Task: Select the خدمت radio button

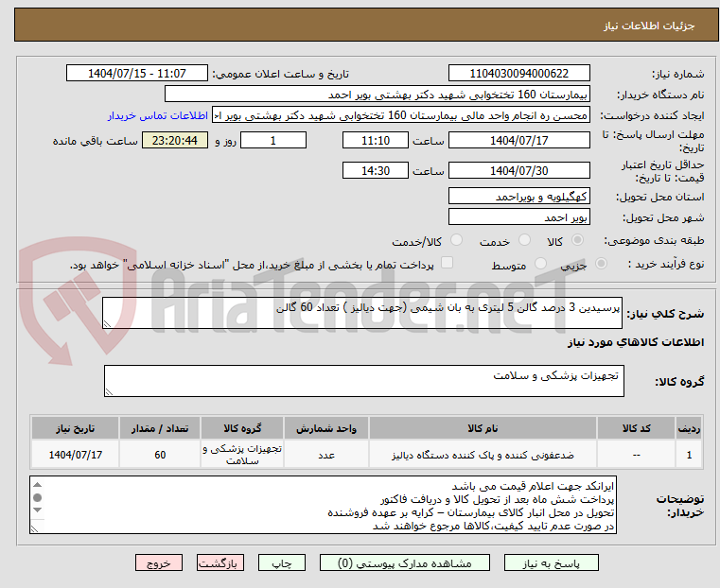Action: (524, 240)
